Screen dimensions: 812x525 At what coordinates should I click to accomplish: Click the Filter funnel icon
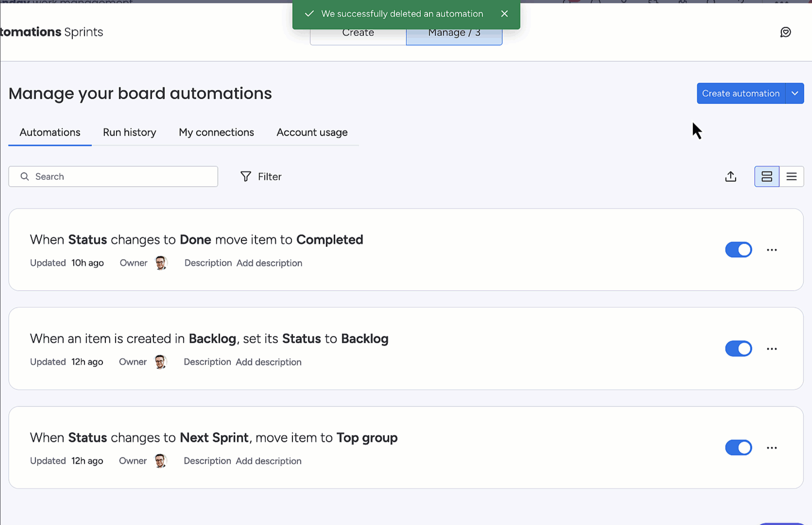coord(246,176)
